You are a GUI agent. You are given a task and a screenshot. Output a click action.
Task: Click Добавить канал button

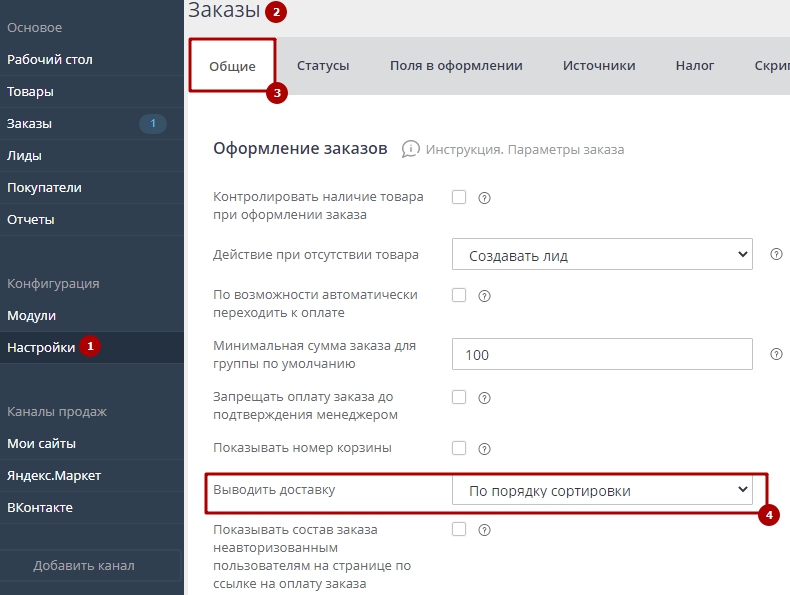click(x=91, y=565)
